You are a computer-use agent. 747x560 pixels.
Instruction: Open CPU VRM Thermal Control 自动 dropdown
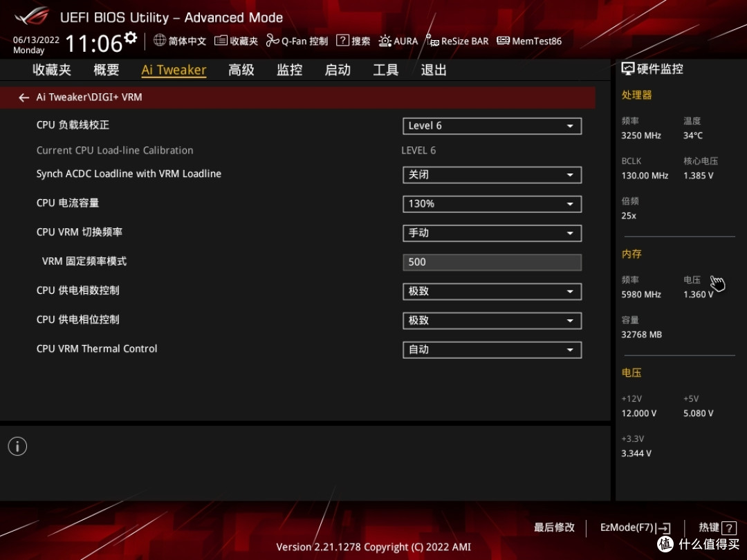492,350
